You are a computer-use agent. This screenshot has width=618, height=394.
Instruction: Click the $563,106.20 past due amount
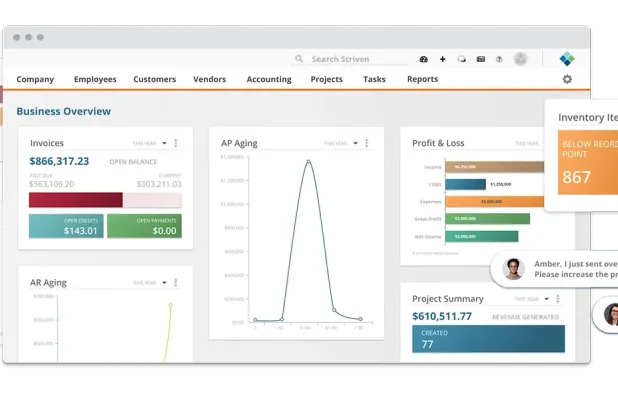(x=52, y=184)
